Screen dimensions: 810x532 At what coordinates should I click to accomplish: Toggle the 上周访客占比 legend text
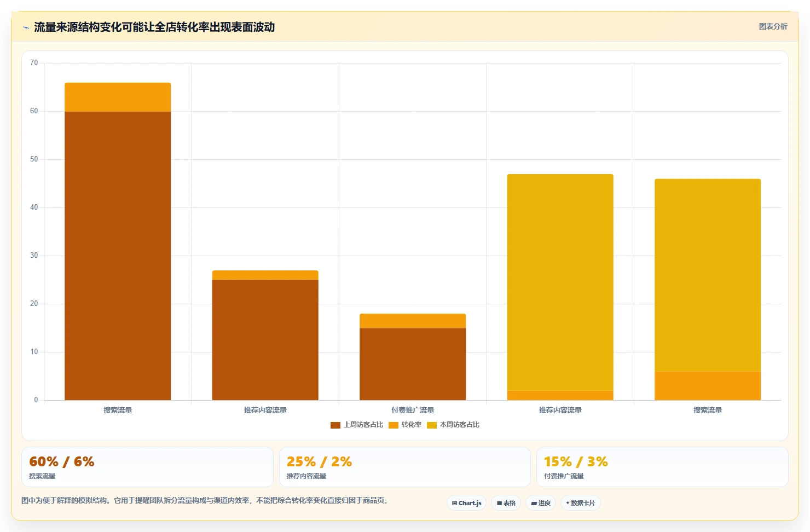[x=363, y=425]
